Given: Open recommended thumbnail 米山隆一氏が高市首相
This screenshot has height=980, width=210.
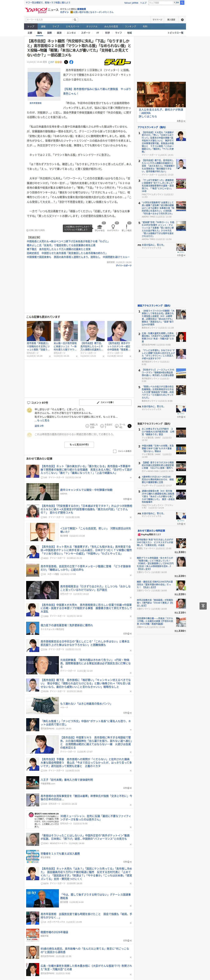Looking at the screenshot, I should (66, 331).
